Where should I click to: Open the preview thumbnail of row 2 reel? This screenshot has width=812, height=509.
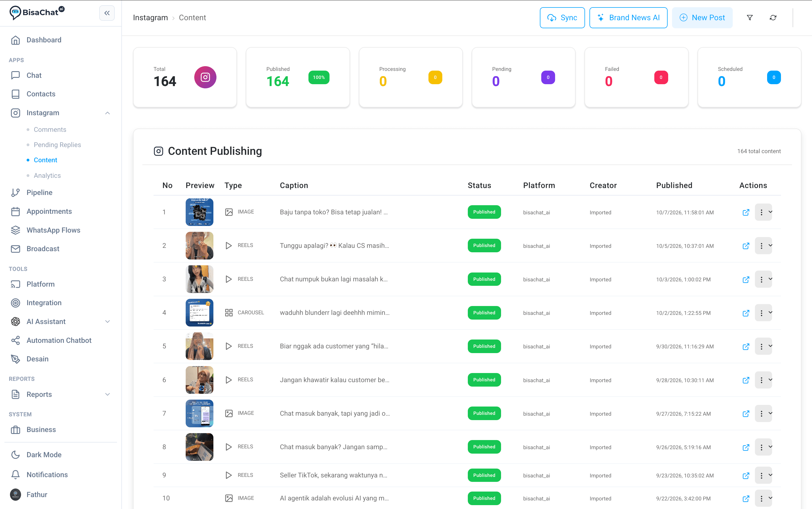tap(199, 245)
